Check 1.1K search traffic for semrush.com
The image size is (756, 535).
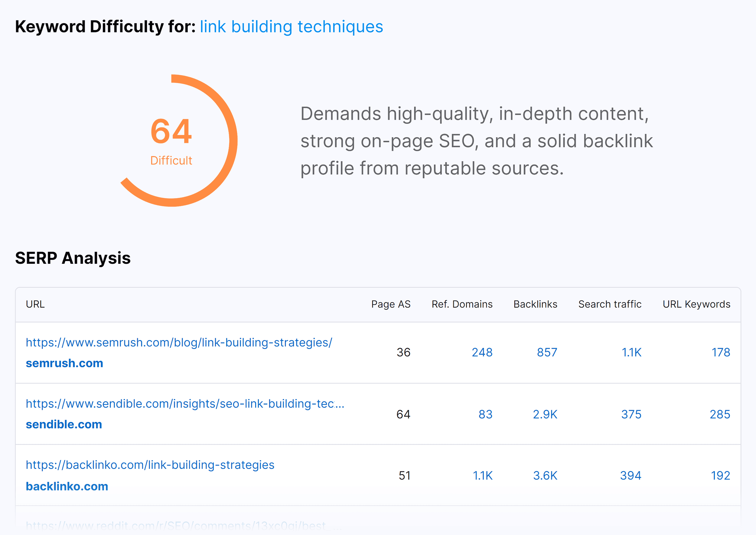[631, 352]
